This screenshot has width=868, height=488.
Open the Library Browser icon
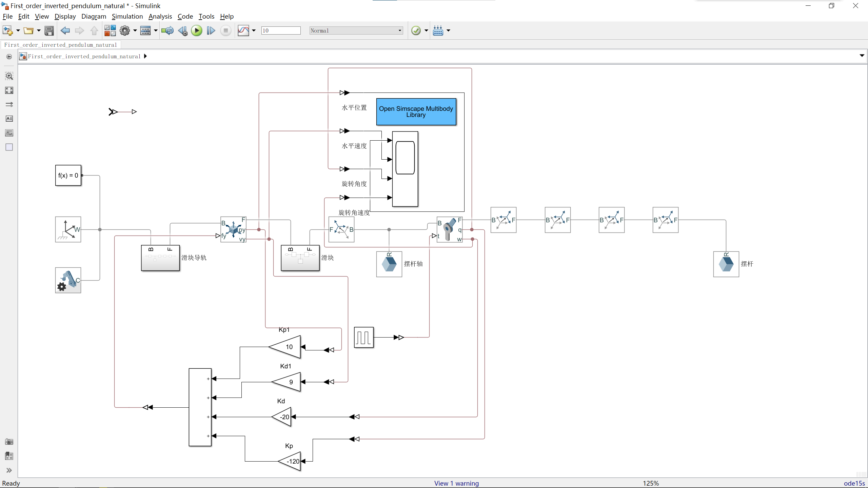coord(110,30)
